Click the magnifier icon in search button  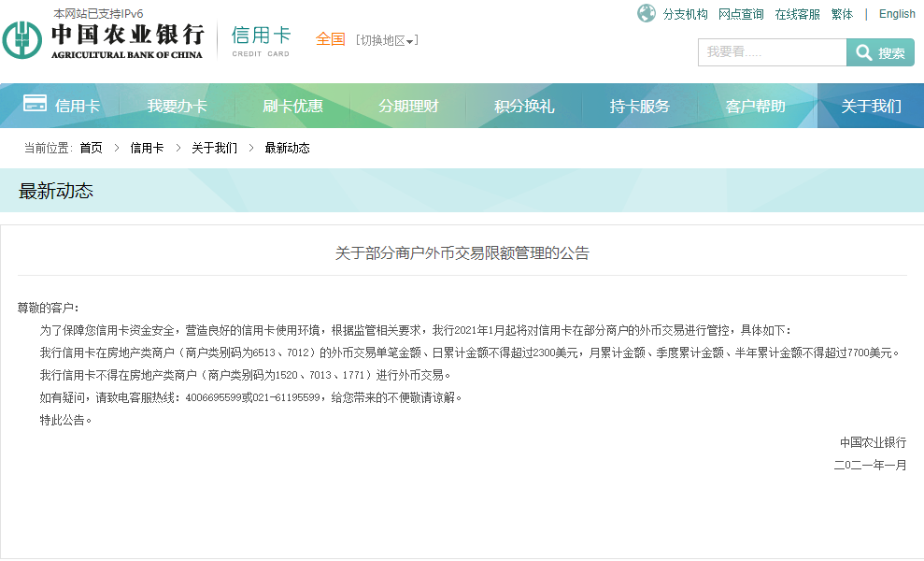coord(864,52)
